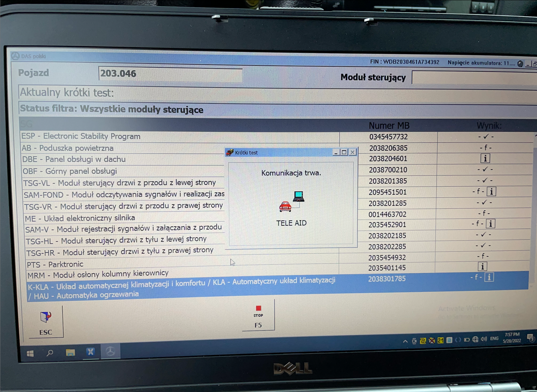Show hidden tray icons chevron
537x392 pixels.
tap(405, 341)
